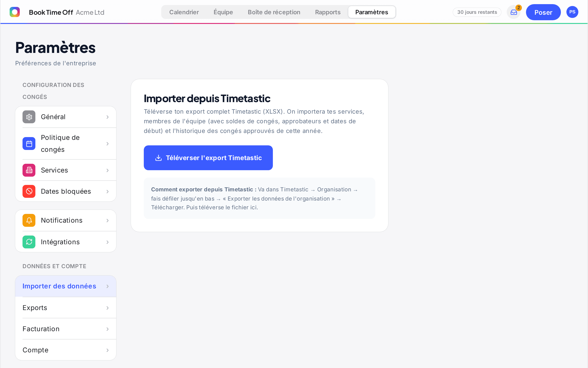Expand the Dates bloquées chevron
Image resolution: width=588 pixels, height=368 pixels.
(x=107, y=192)
